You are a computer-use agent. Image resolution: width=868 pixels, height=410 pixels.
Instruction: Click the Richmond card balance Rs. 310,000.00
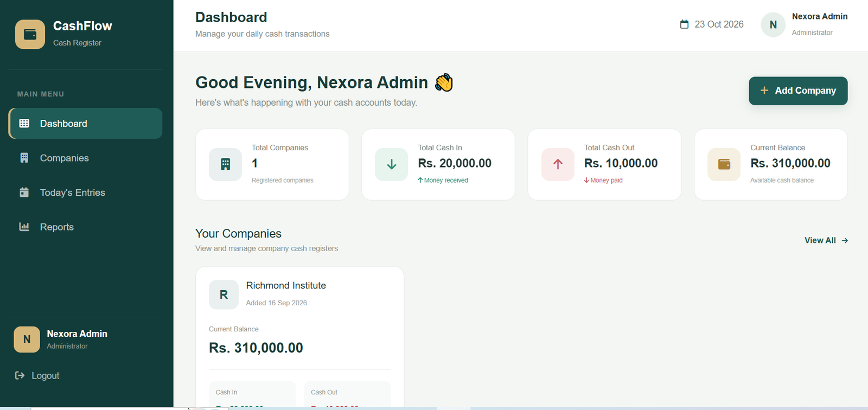point(256,348)
